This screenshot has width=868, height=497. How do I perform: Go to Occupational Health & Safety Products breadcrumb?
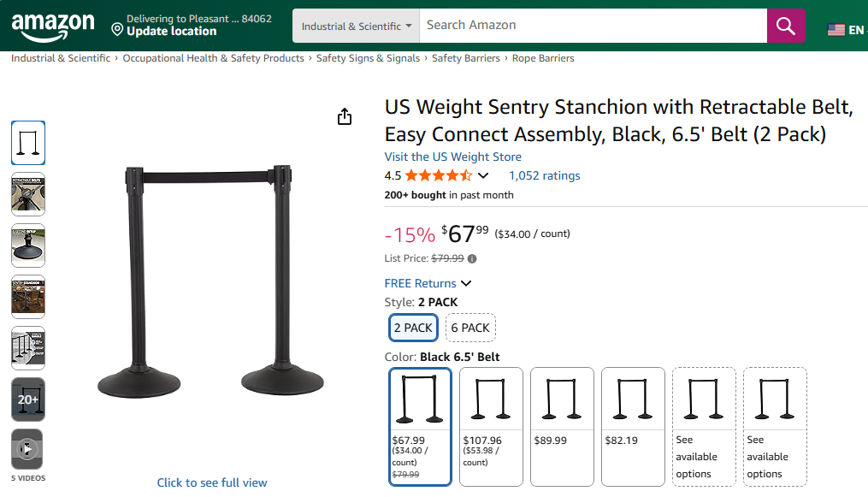[213, 58]
